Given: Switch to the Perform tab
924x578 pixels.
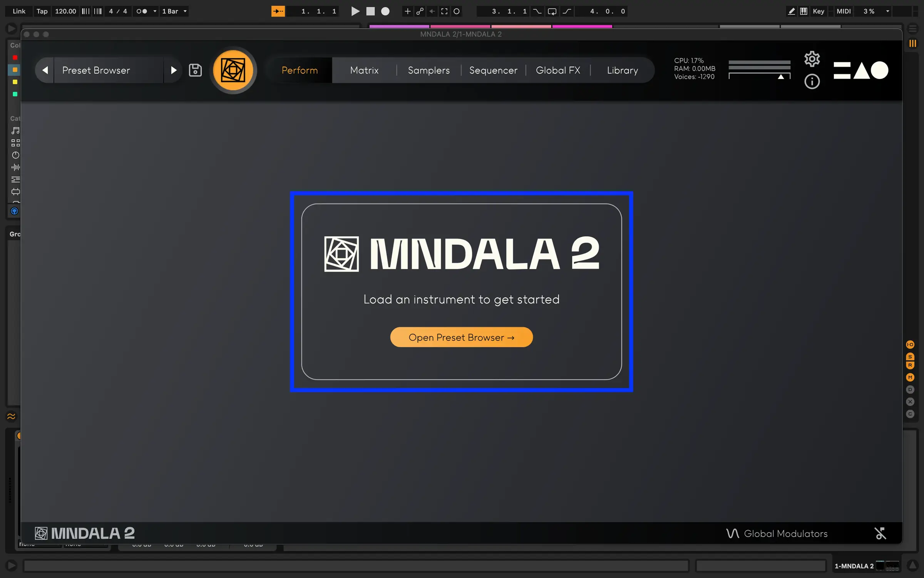Looking at the screenshot, I should [x=300, y=70].
